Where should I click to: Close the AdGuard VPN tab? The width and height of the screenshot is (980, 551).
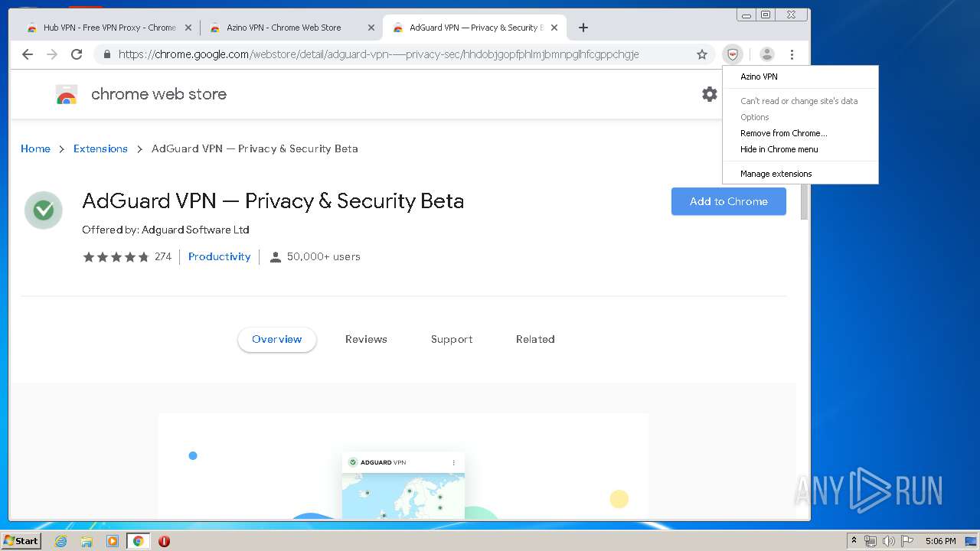(554, 28)
